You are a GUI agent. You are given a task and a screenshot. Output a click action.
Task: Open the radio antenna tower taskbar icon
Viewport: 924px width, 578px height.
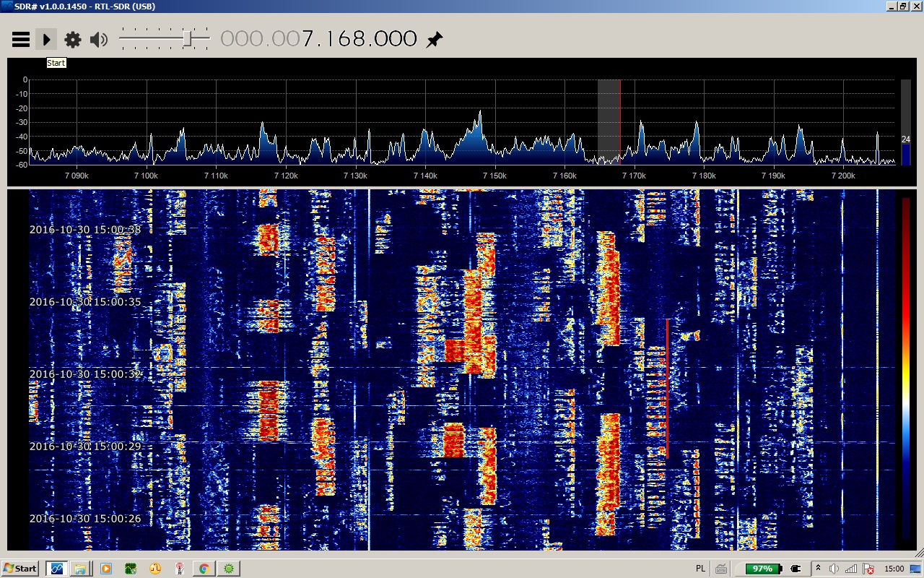click(180, 569)
